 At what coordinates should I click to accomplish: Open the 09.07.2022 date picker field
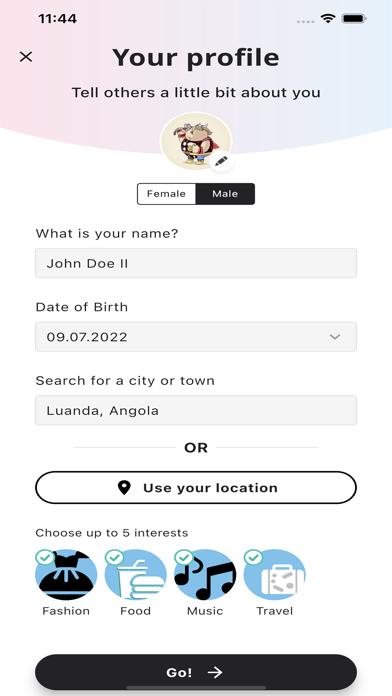tap(196, 337)
